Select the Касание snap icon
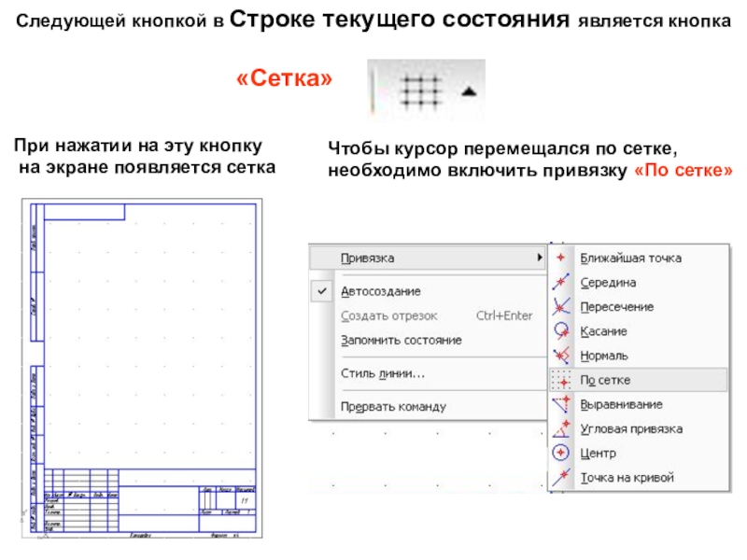The height and width of the screenshot is (560, 747). 561,331
